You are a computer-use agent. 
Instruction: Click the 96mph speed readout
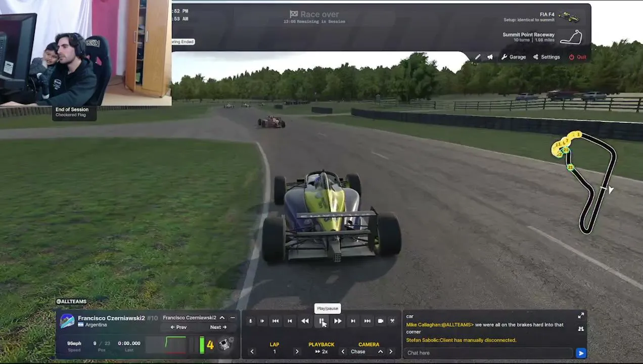coord(74,343)
